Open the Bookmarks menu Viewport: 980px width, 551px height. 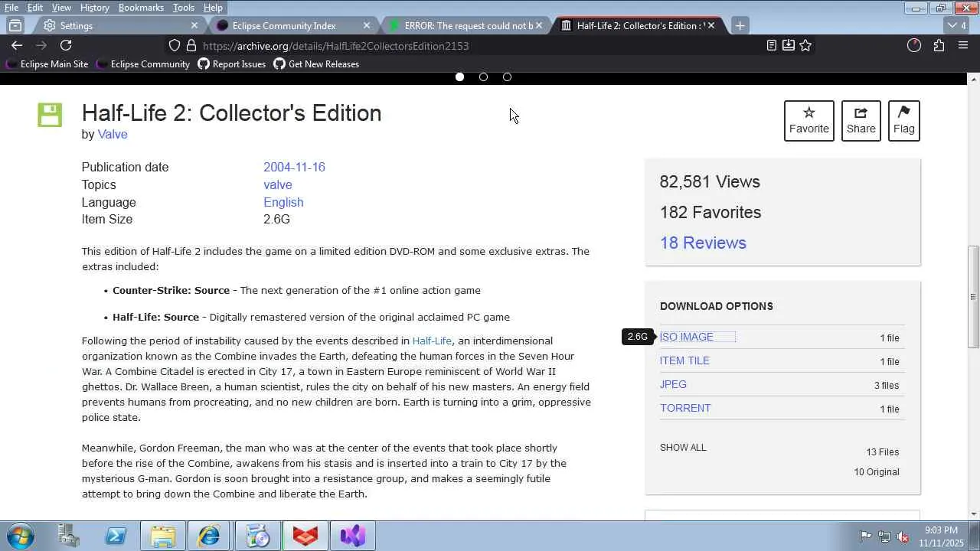pos(141,8)
